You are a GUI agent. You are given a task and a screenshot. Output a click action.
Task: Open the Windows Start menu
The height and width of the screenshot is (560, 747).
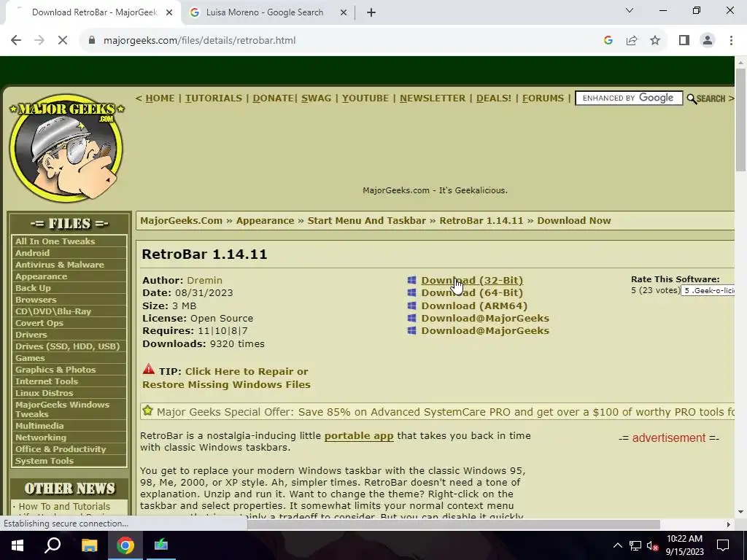tap(18, 545)
